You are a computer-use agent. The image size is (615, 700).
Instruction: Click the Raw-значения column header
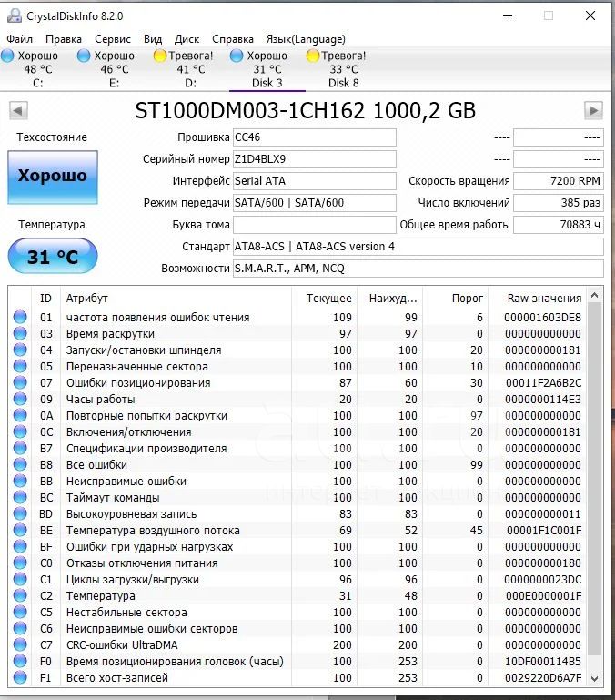[x=538, y=299]
